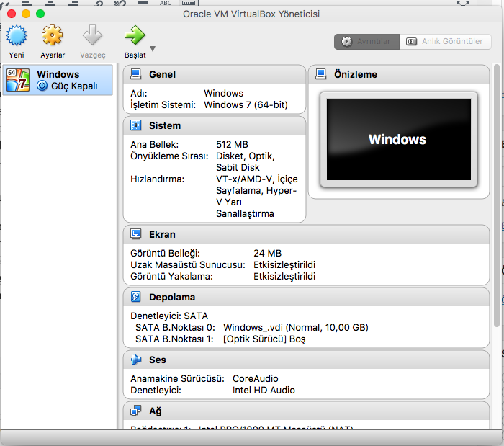The width and height of the screenshot is (504, 446).
Task: Click the Denetleyici: SATA line
Action: 169,316
